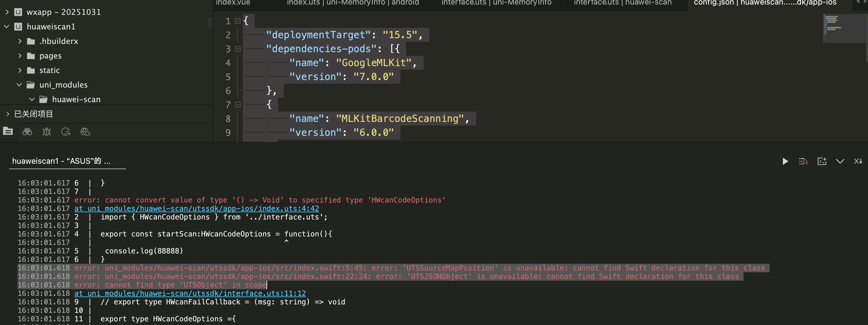Collapse the console panel with chevron
This screenshot has width=868, height=325.
point(840,162)
